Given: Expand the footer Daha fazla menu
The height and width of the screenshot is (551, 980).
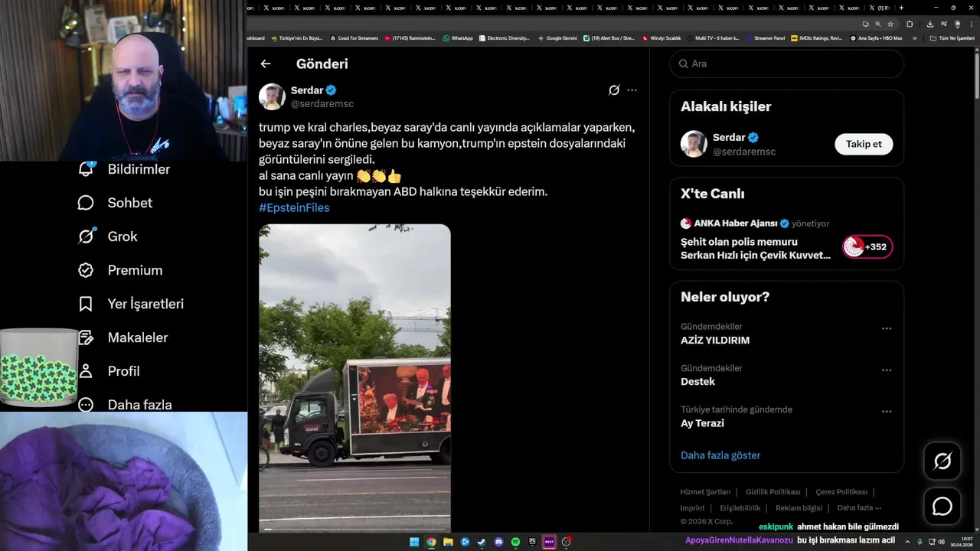Looking at the screenshot, I should [859, 508].
